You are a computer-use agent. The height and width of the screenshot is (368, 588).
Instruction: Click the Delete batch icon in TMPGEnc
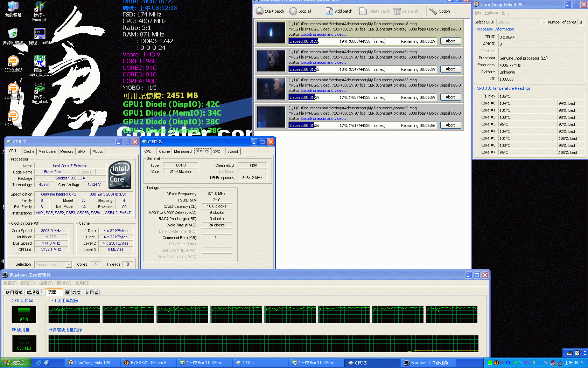[363, 11]
